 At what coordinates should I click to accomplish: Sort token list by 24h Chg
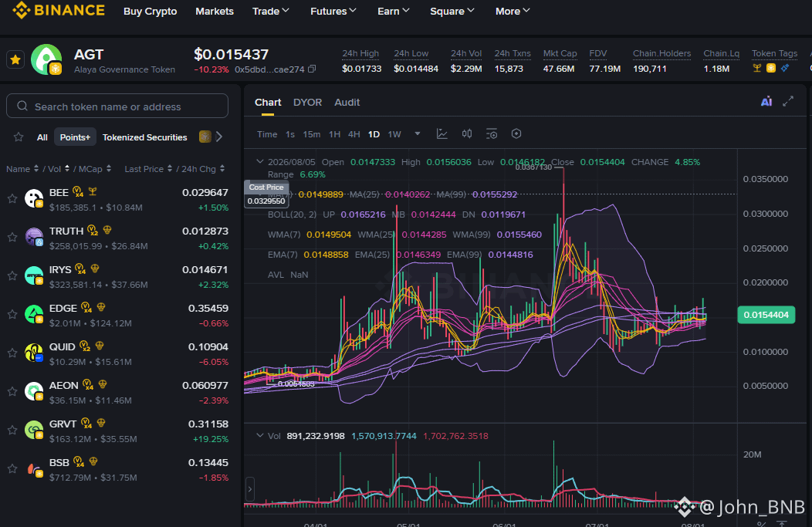pos(203,169)
